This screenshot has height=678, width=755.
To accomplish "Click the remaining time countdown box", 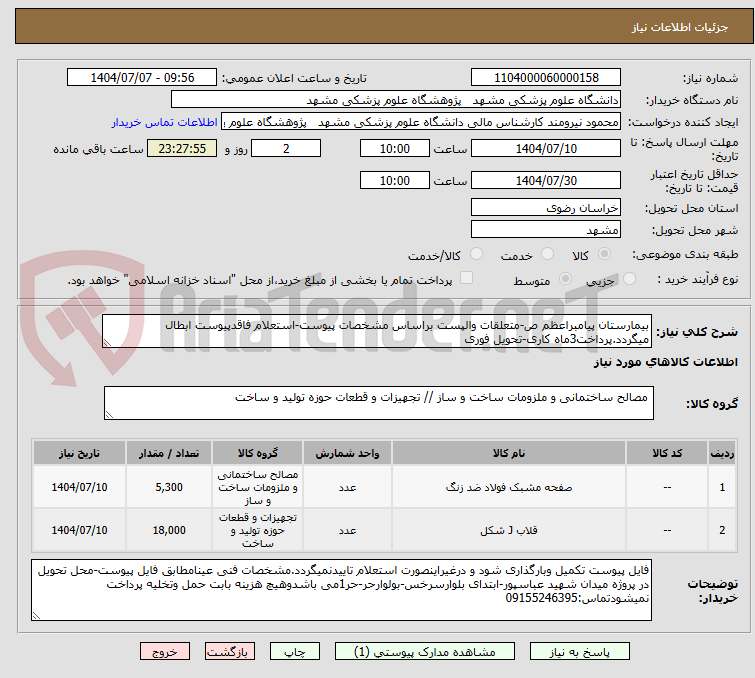I will (x=182, y=148).
